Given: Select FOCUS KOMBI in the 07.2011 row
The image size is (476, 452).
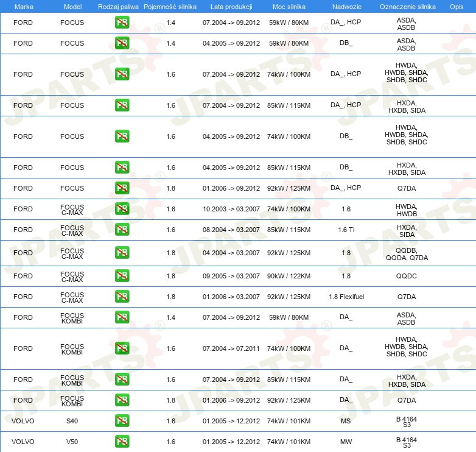Looking at the screenshot, I should coord(72,349).
